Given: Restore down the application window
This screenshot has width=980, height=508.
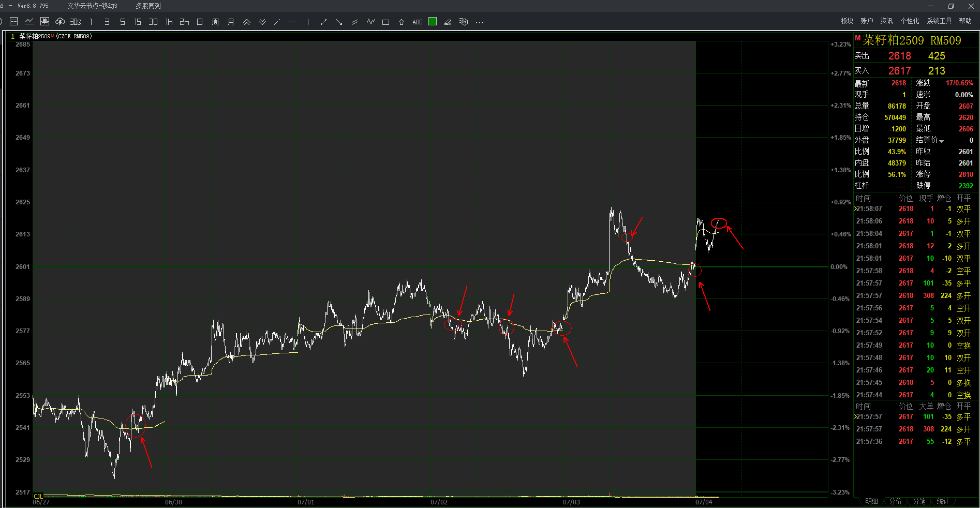Looking at the screenshot, I should (x=951, y=6).
